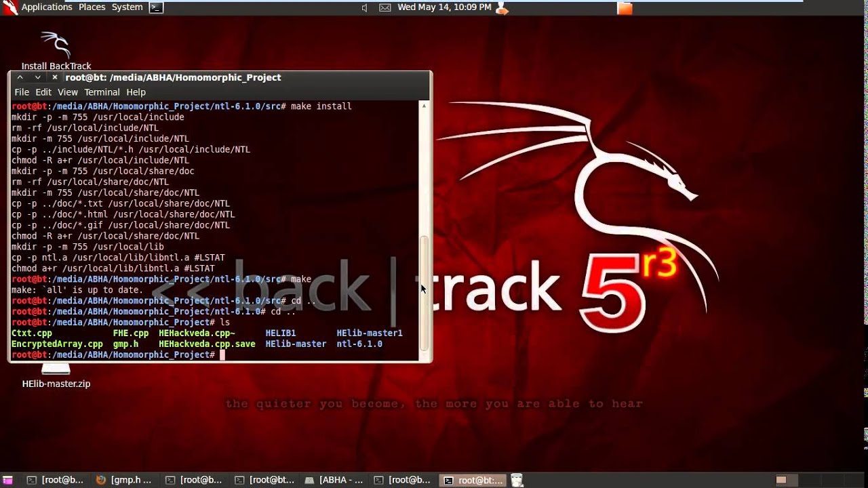Click 'rm -rf /usr/local/include/NTL' line
This screenshot has width=868, height=488.
[x=85, y=128]
